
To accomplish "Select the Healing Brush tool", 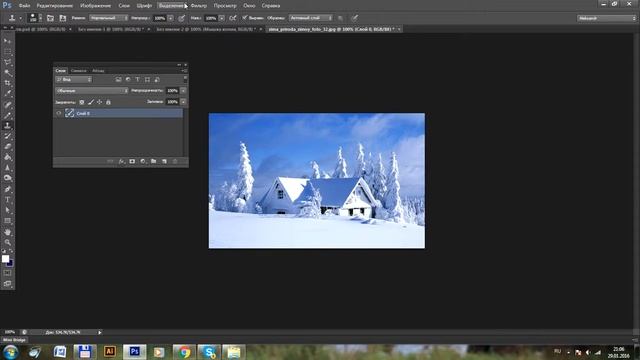I will pyautogui.click(x=7, y=105).
